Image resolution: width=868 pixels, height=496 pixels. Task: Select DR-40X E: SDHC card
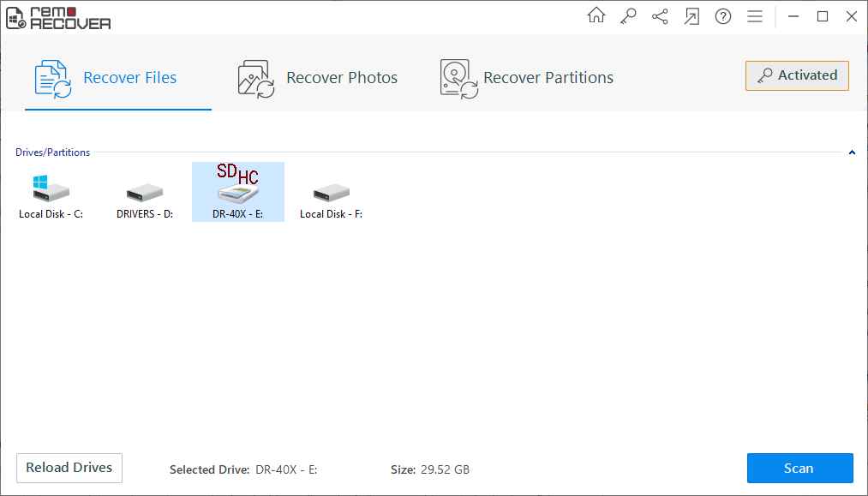pos(238,192)
